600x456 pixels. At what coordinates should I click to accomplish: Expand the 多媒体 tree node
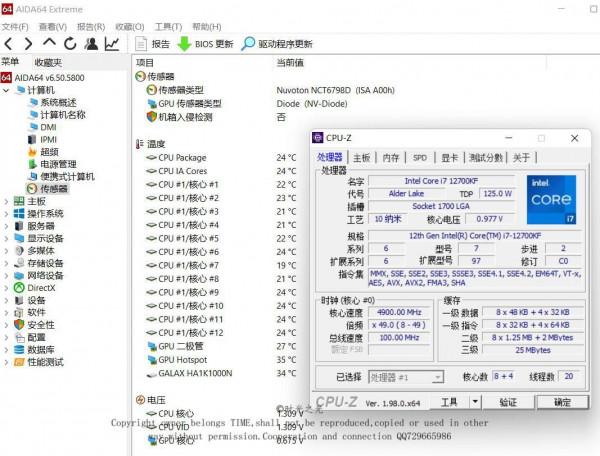click(6, 251)
